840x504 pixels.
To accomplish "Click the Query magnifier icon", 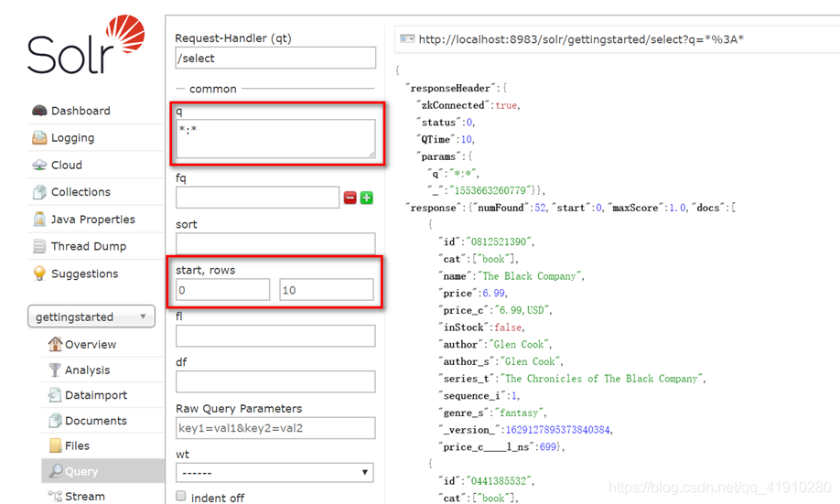I will 56,471.
